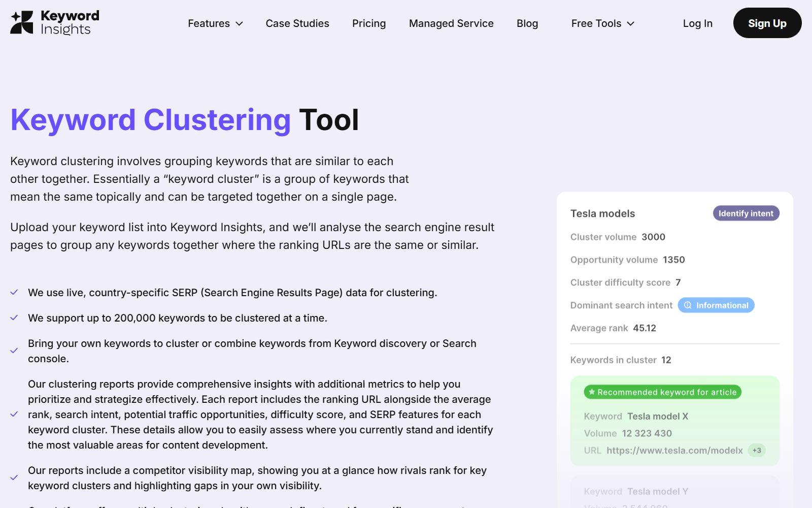Click the checkmark beside clustering reports paragraph
This screenshot has width=812, height=508.
(14, 415)
